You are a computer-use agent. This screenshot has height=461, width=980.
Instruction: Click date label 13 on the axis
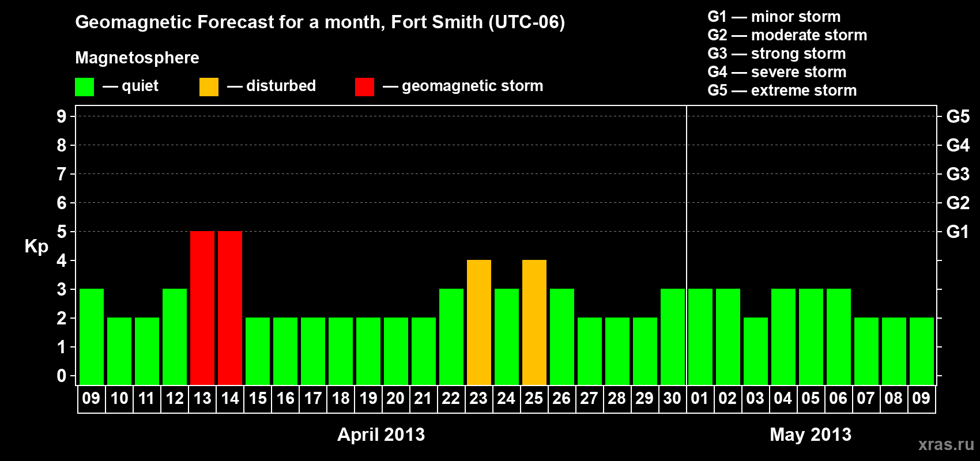pyautogui.click(x=202, y=398)
